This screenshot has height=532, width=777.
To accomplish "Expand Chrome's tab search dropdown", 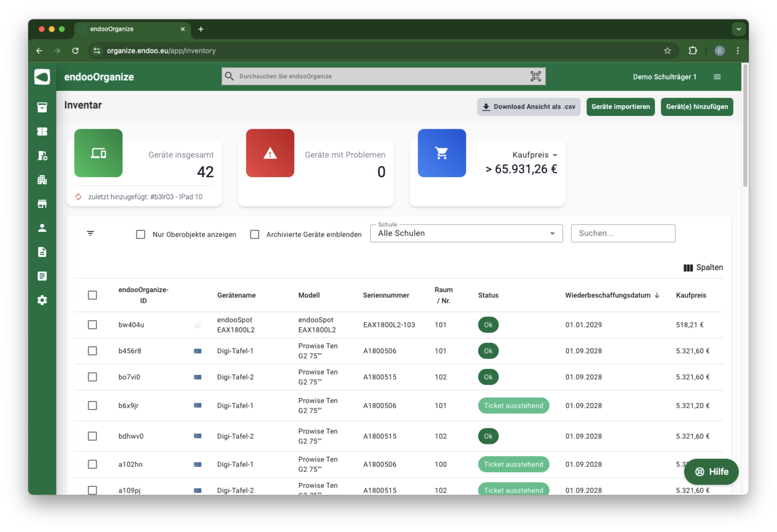I will [x=739, y=29].
